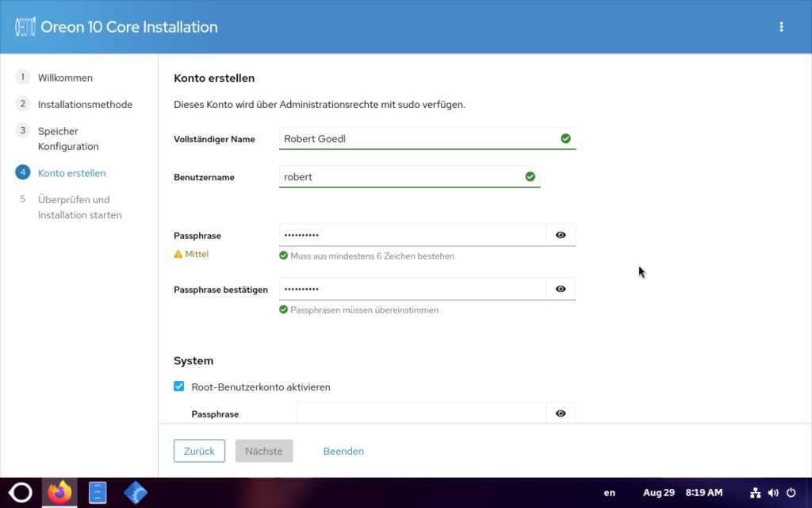This screenshot has height=508, width=812.
Task: Reveal the root Passphrase with eye icon
Action: (x=561, y=413)
